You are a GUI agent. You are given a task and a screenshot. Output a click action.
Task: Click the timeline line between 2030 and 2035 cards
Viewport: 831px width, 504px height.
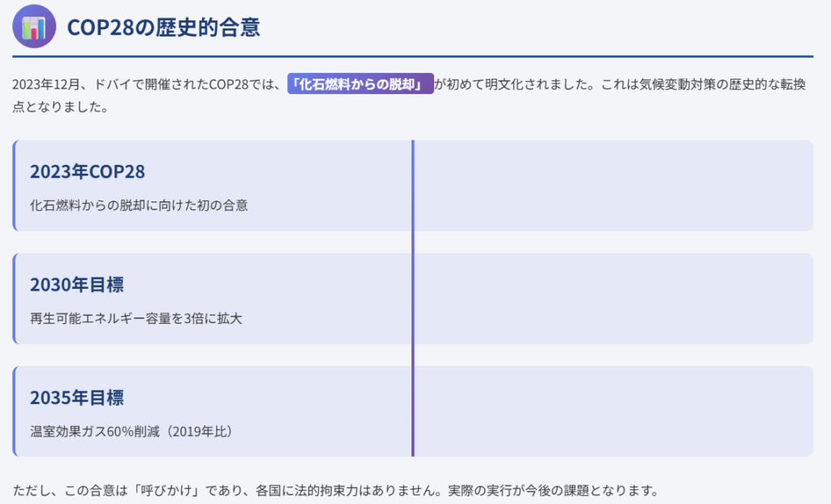412,355
